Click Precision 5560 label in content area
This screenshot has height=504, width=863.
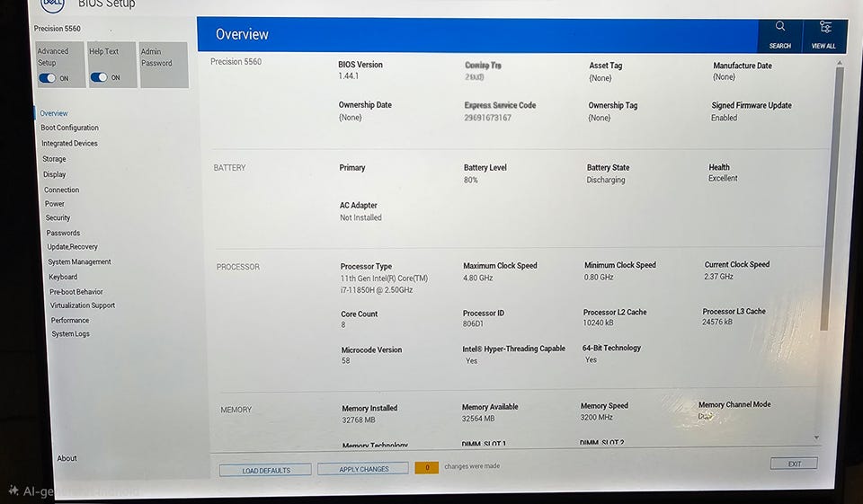pyautogui.click(x=236, y=62)
